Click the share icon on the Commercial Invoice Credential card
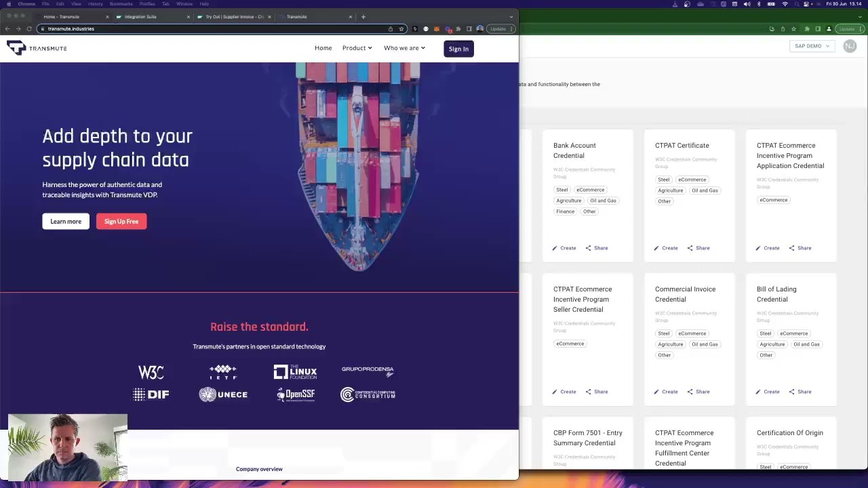Viewport: 868px width, 488px height. (690, 392)
